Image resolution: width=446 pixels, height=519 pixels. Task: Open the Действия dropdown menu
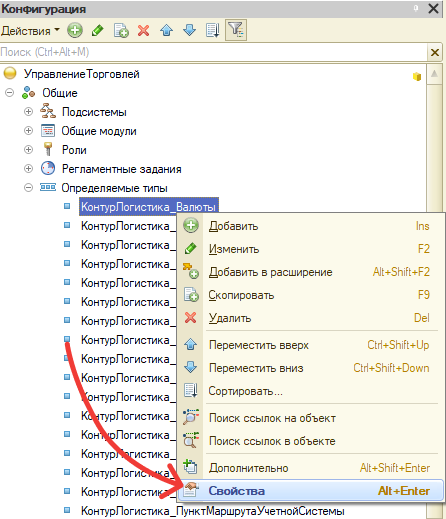(x=30, y=31)
